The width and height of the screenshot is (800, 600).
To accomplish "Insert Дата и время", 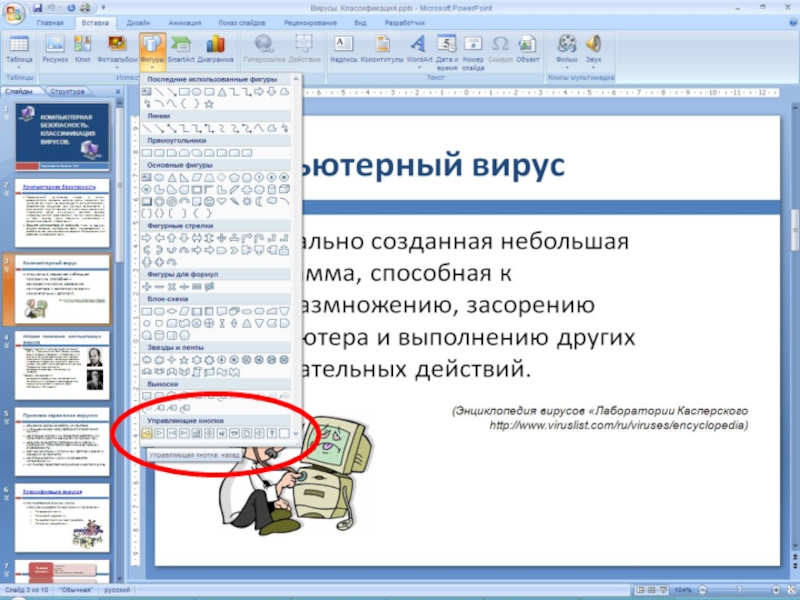I will coord(447,52).
